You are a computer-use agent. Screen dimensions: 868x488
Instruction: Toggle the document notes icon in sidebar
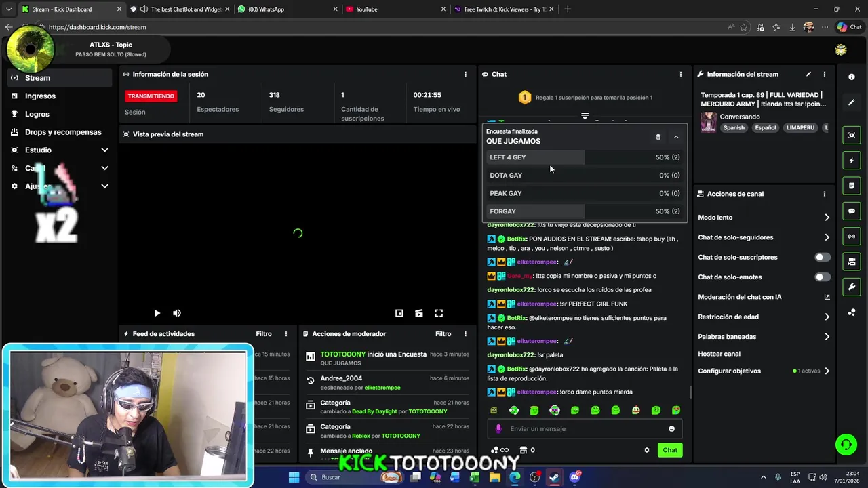(x=852, y=186)
